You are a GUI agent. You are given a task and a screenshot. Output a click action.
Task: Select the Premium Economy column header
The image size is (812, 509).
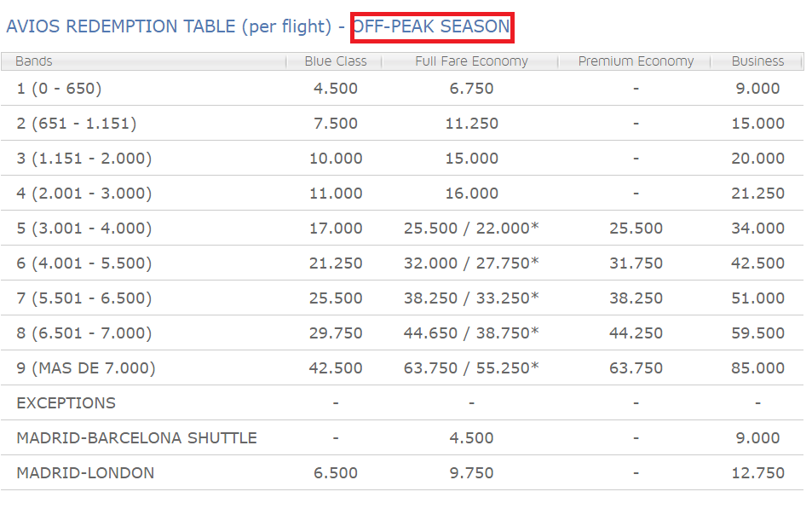[x=636, y=61]
